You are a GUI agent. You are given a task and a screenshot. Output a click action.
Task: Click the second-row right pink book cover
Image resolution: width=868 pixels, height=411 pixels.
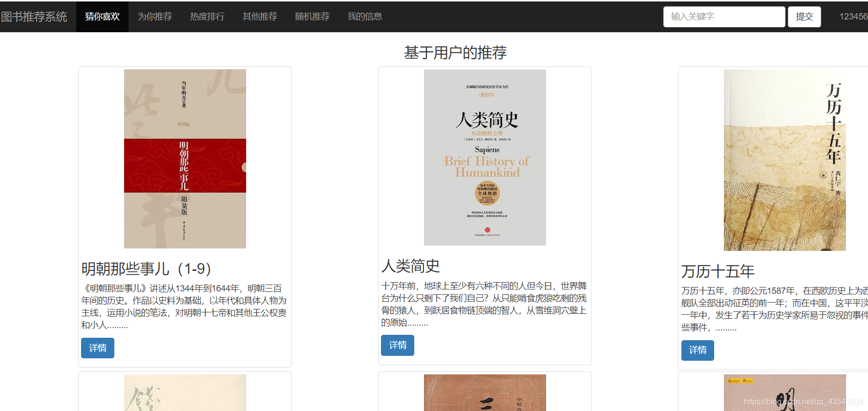pos(785,392)
